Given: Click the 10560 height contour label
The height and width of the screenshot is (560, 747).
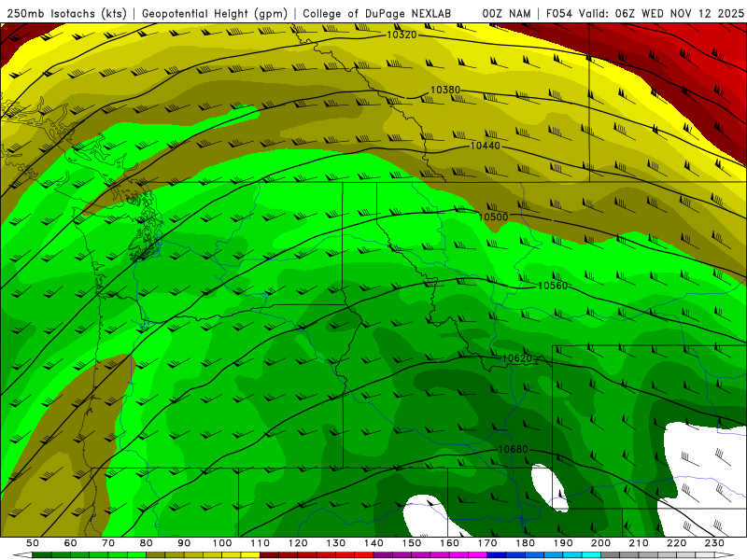Looking at the screenshot, I should pos(553,286).
